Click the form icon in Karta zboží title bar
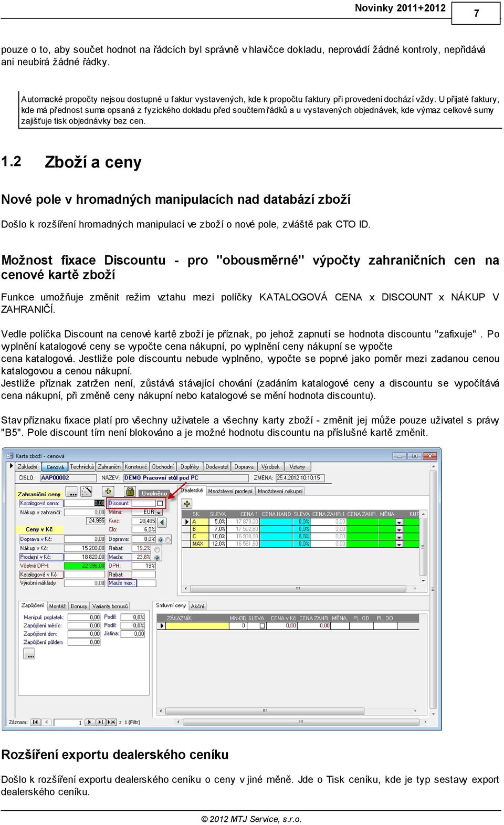This screenshot has height=825, width=504. (x=9, y=456)
